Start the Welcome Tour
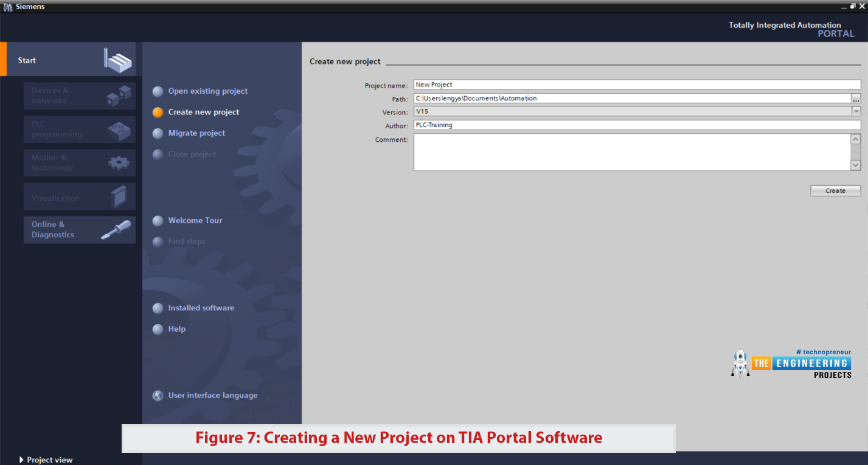Viewport: 868px width, 465px height. pos(195,220)
